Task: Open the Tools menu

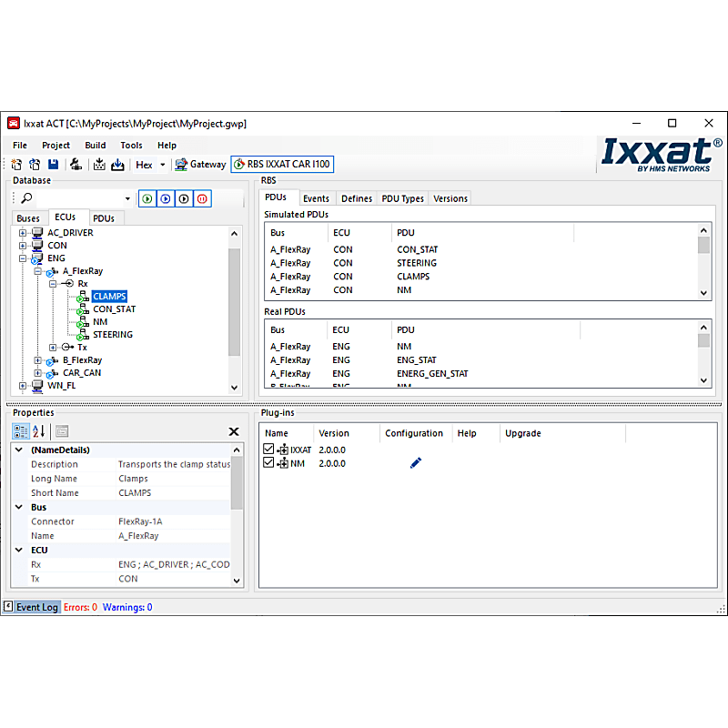Action: pyautogui.click(x=131, y=145)
